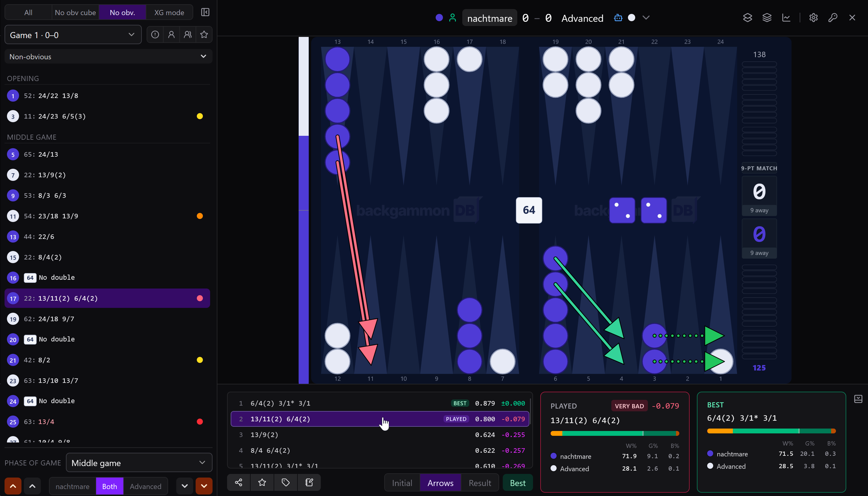The width and height of the screenshot is (868, 496).
Task: Open the Non-obvious filter dropdown
Action: pos(108,57)
